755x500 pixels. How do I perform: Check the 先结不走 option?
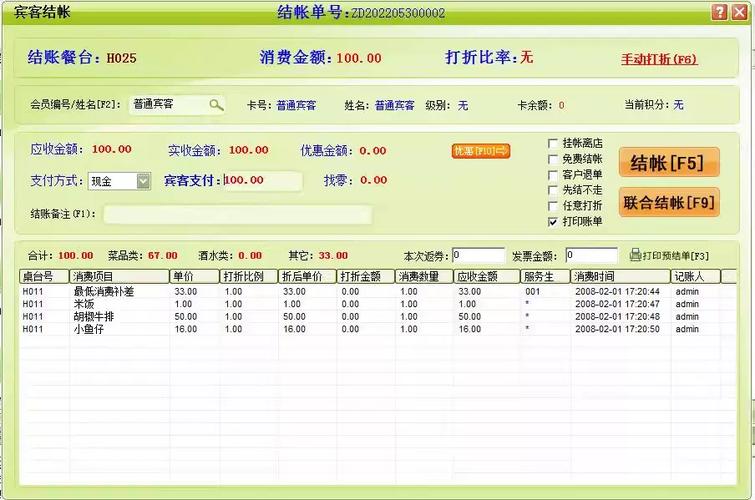[553, 190]
